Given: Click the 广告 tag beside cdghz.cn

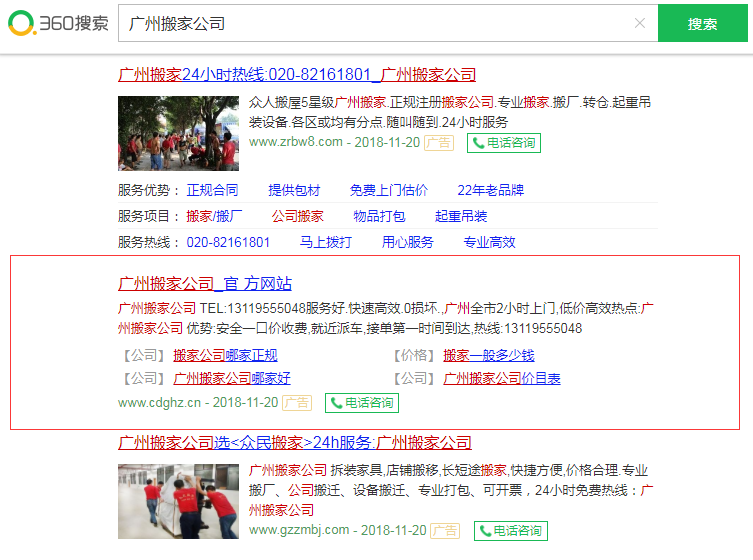Looking at the screenshot, I should point(296,403).
